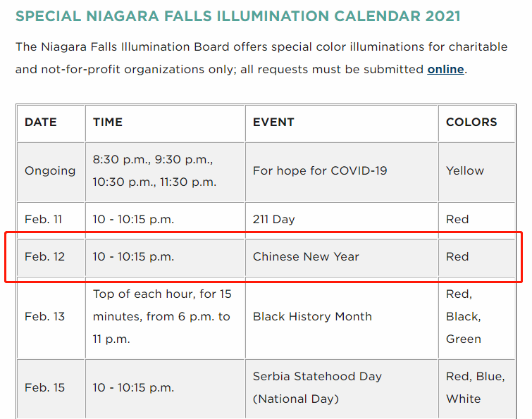Click the For hope for COVID-19 event
Screen dimensions: 532x419
(x=320, y=170)
